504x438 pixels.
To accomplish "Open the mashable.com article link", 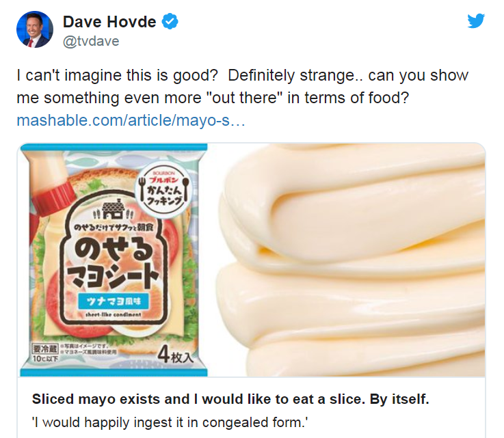I will 131,120.
